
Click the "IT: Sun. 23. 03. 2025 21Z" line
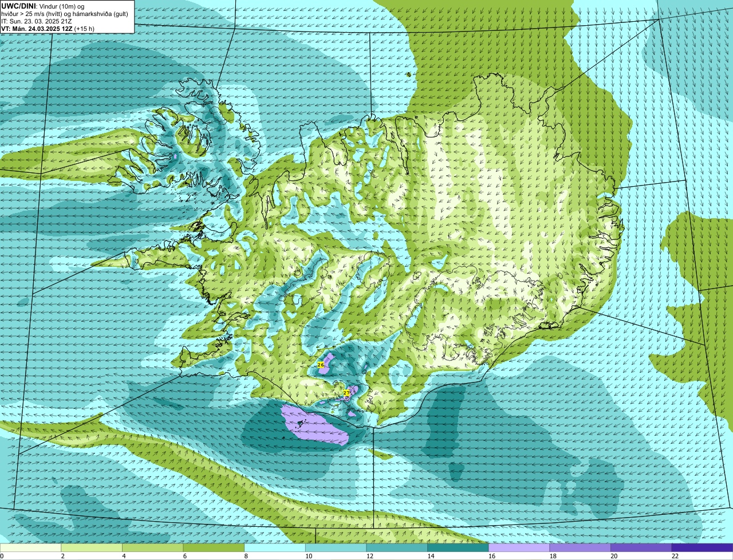pos(37,21)
